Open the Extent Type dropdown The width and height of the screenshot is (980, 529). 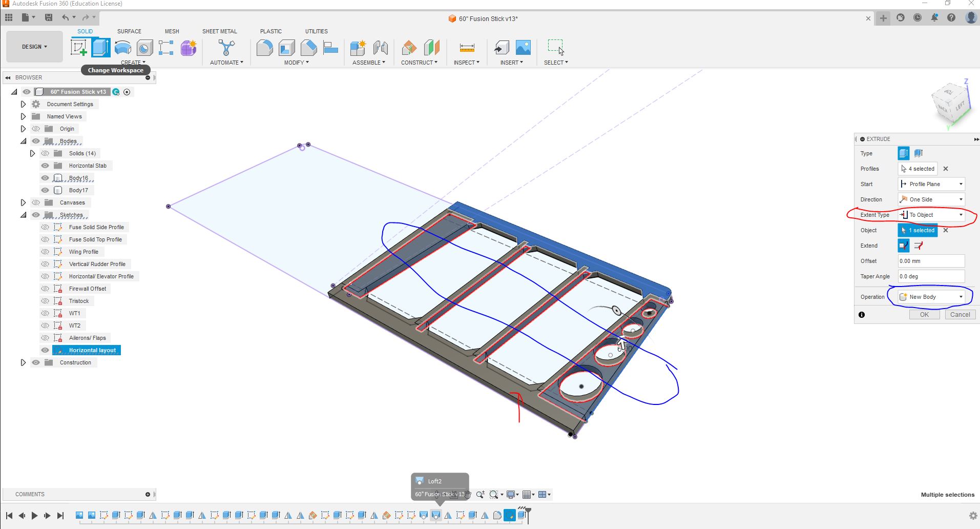pos(931,215)
